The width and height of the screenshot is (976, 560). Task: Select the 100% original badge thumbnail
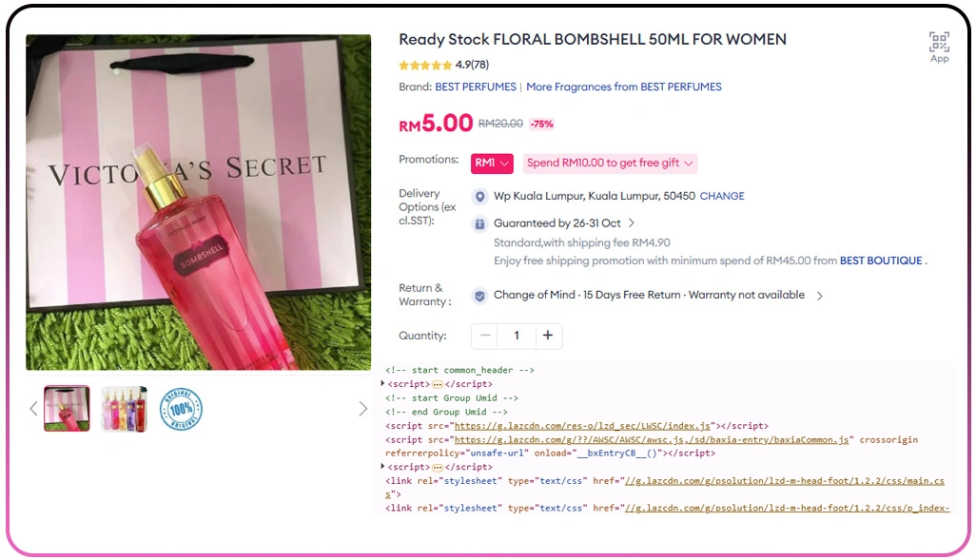point(181,409)
